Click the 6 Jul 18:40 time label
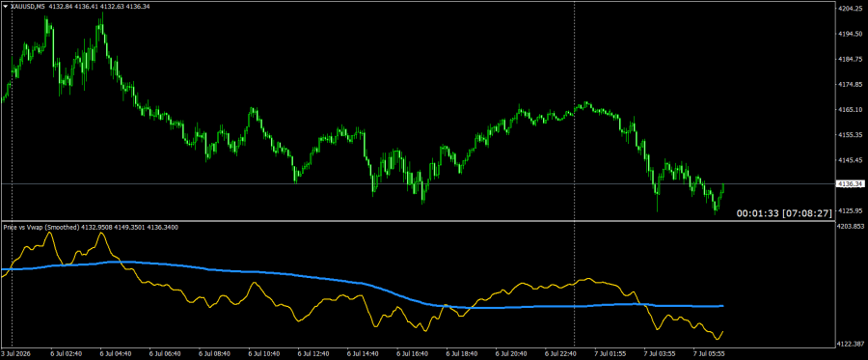Image resolution: width=868 pixels, height=360 pixels. tap(462, 352)
